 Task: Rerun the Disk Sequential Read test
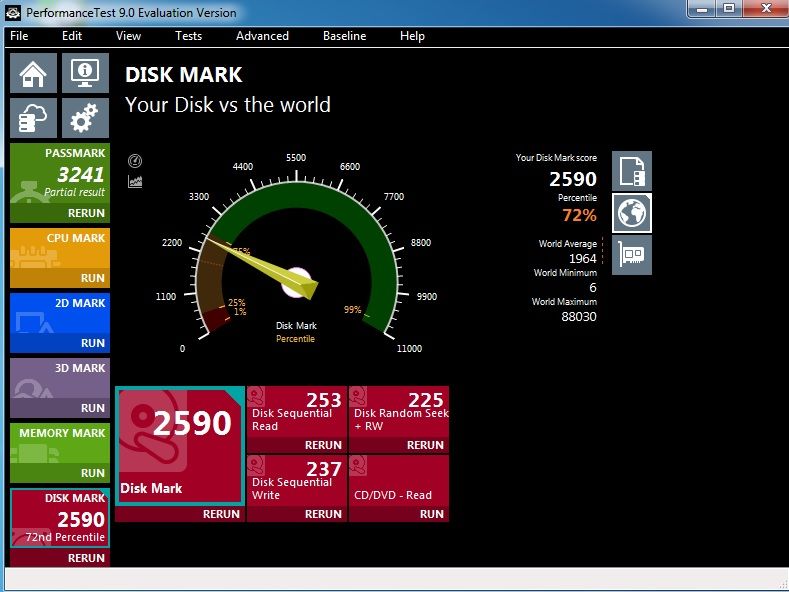coord(323,445)
